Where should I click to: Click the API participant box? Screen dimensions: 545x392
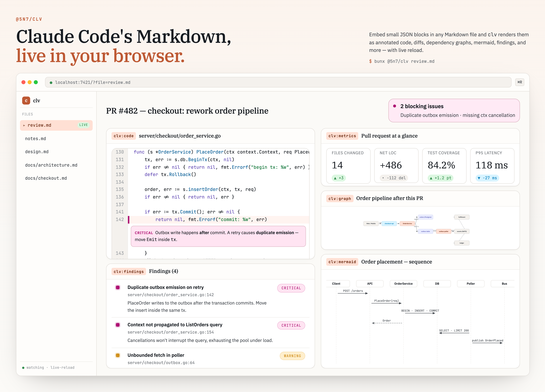pos(370,284)
